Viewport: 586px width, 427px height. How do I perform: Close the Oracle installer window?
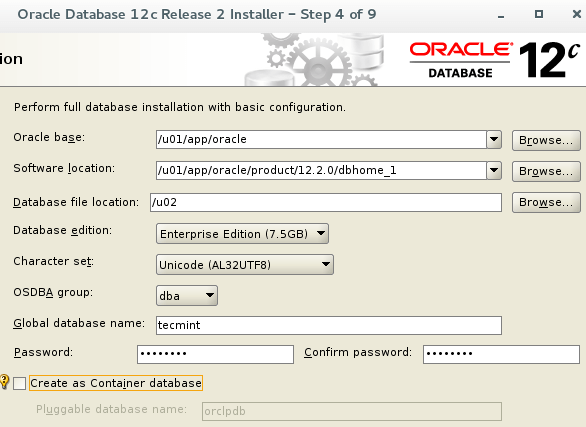point(577,14)
